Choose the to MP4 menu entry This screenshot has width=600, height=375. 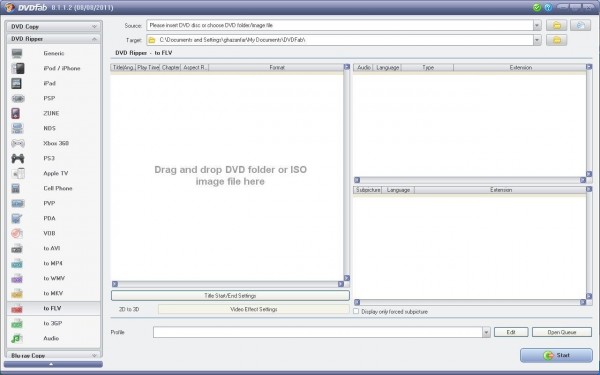pos(54,263)
